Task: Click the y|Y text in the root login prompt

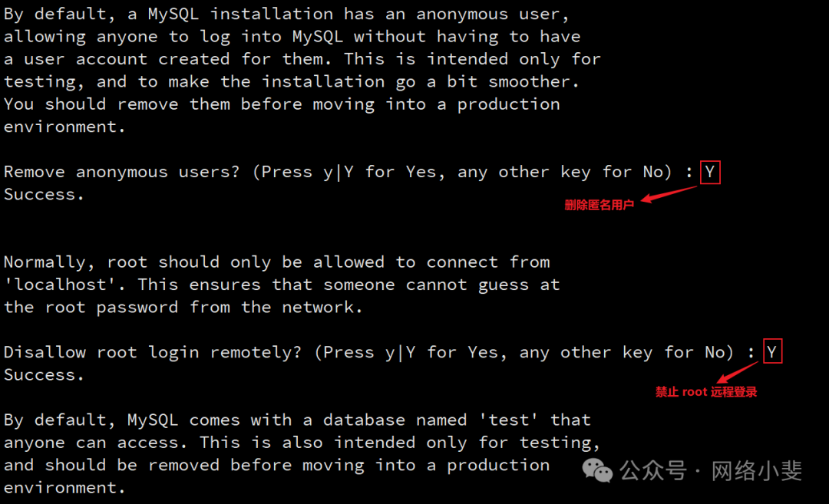Action: [400, 352]
